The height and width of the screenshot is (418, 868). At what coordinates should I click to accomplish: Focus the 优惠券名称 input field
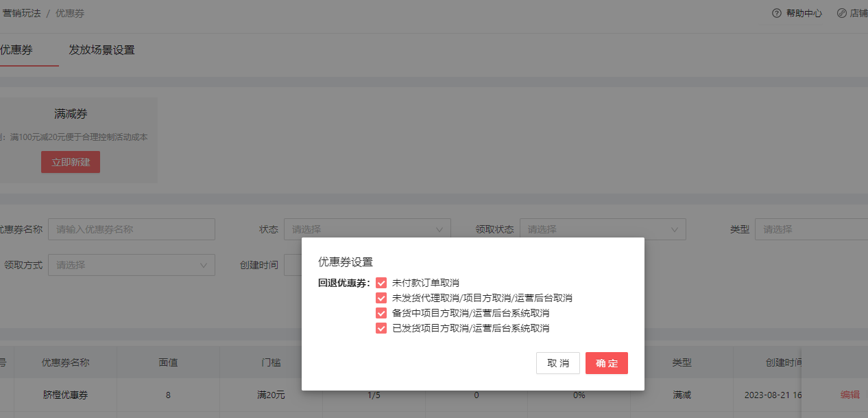coord(132,229)
